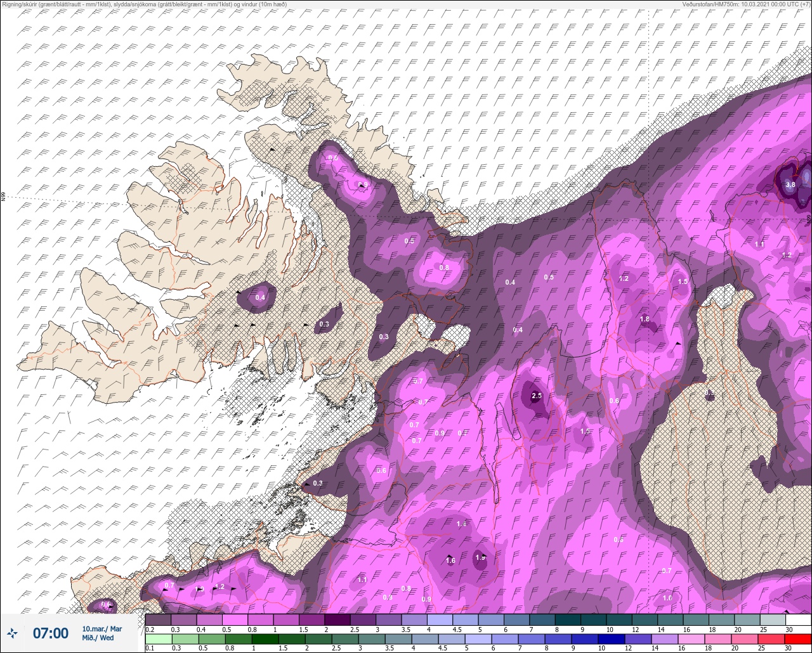Viewport: 812px width, 653px height.
Task: Click the compass star icon beside 07:00
Action: (x=12, y=633)
